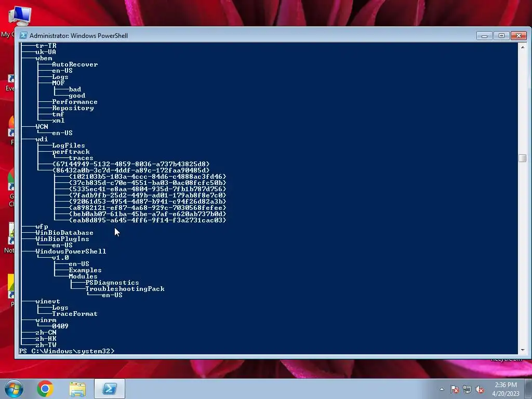Viewport: 532px width, 399px height.
Task: Maximize the PowerShell window
Action: click(x=501, y=36)
